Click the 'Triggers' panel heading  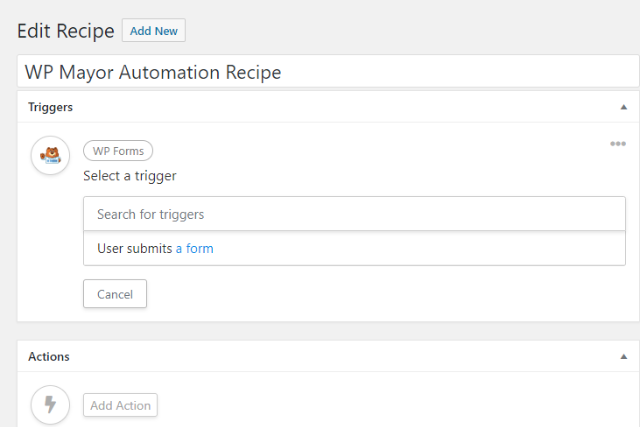[50, 107]
